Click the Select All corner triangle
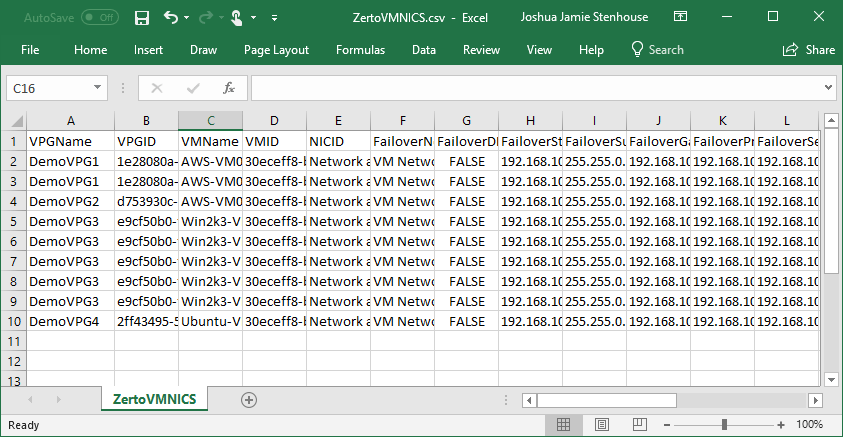This screenshot has width=843, height=437. click(16, 121)
